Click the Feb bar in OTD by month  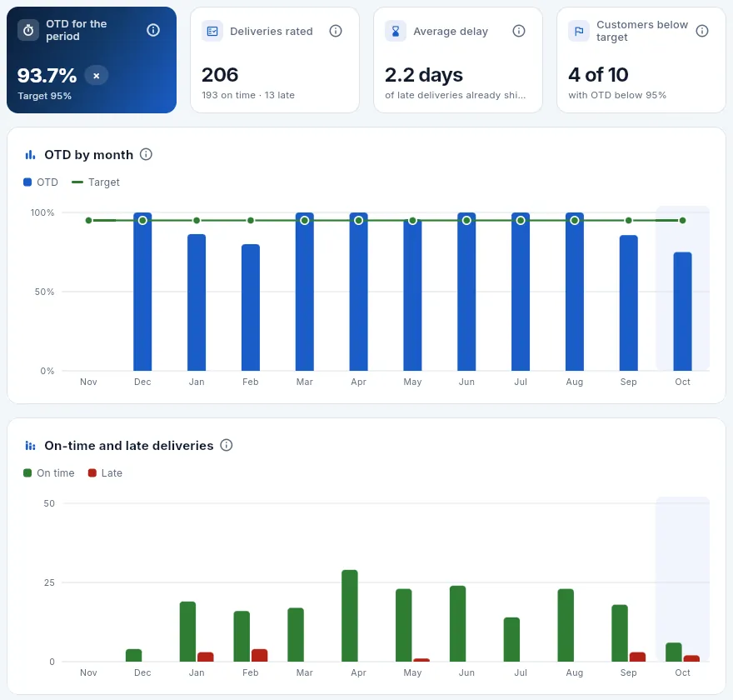pos(251,307)
